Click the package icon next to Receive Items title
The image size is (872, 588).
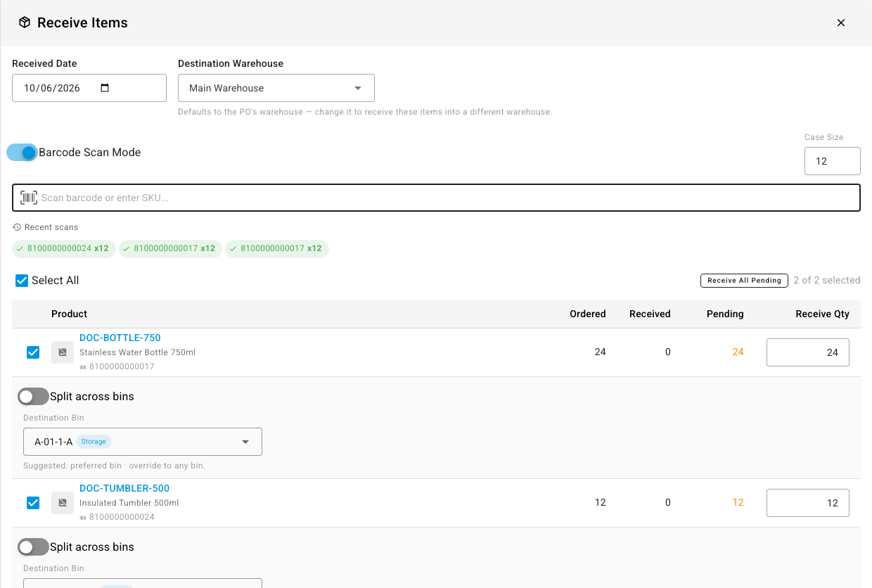pyautogui.click(x=25, y=23)
